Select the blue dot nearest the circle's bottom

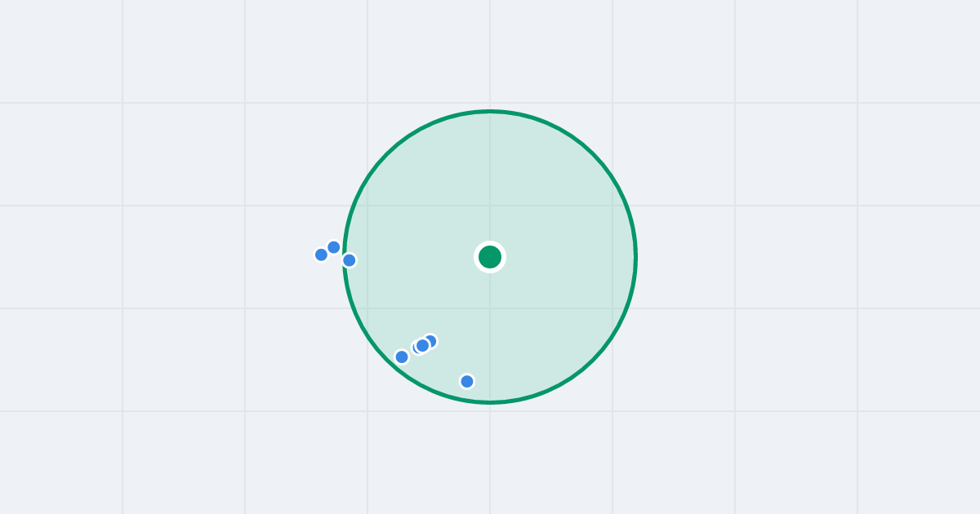[x=467, y=381]
